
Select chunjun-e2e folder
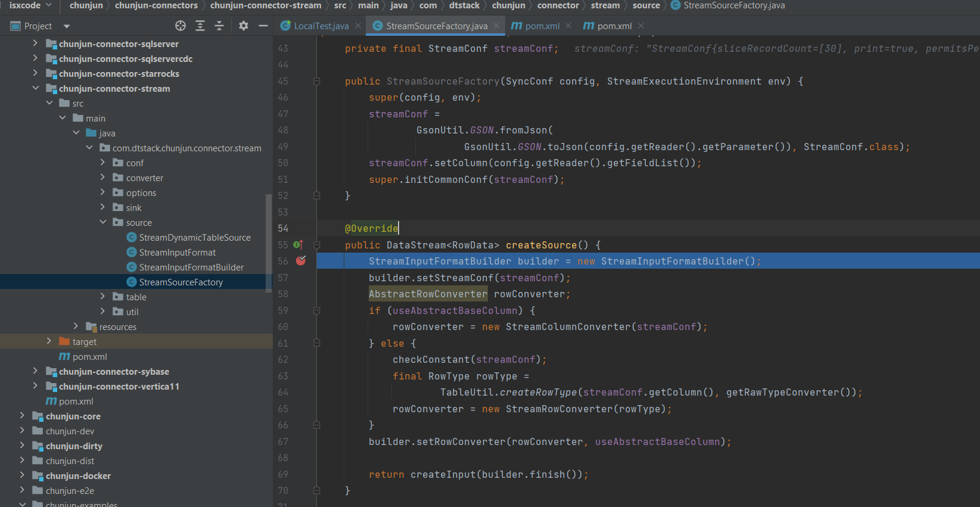70,490
